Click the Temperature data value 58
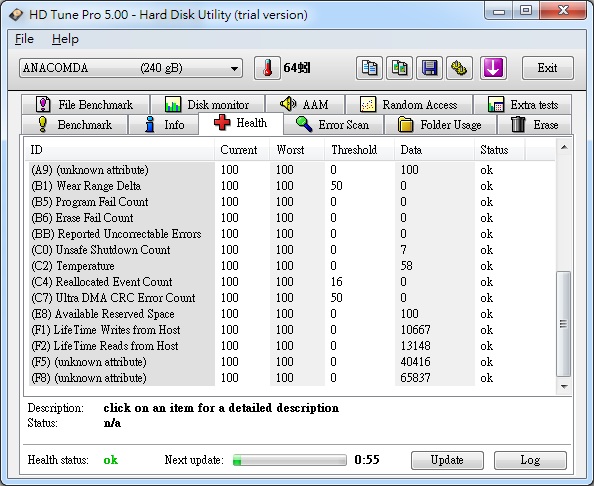The image size is (594, 486). pos(406,266)
